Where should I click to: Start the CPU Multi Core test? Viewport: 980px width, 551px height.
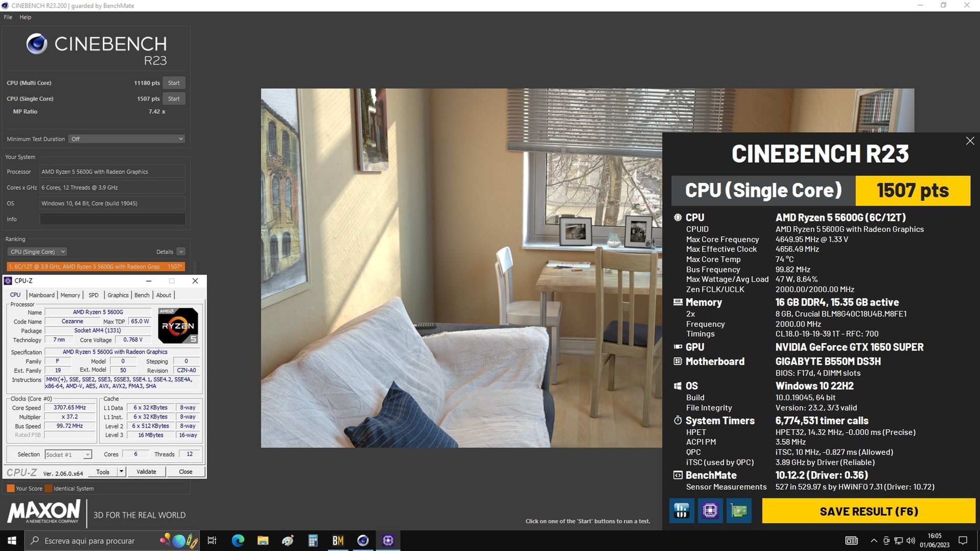click(174, 83)
